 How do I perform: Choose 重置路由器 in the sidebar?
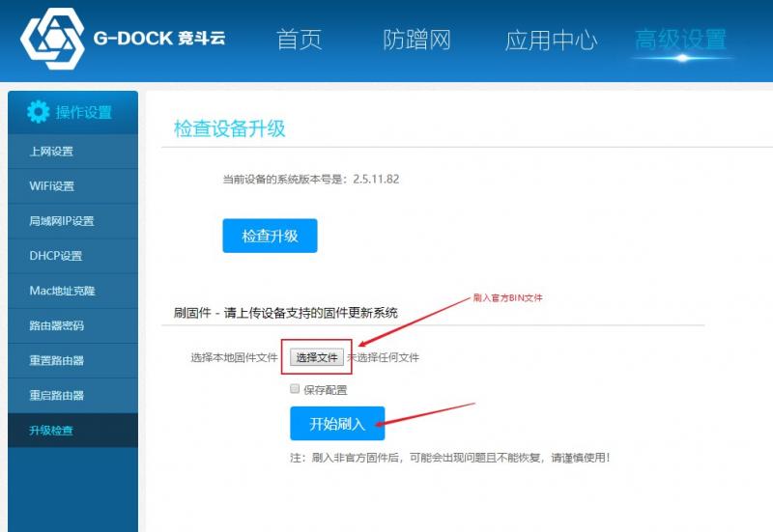[57, 360]
